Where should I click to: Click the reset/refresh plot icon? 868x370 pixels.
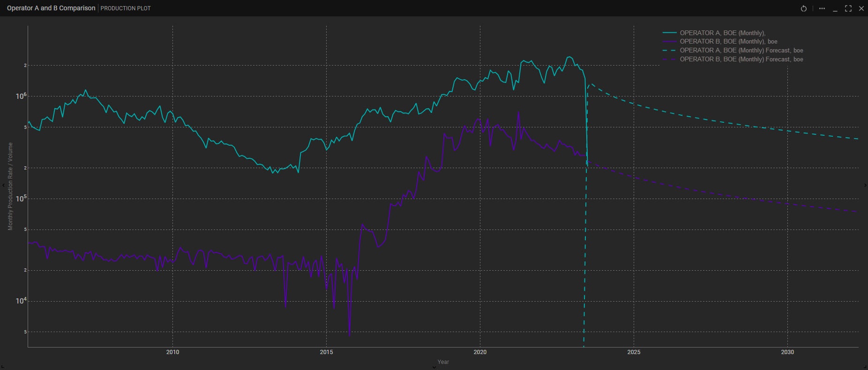803,8
